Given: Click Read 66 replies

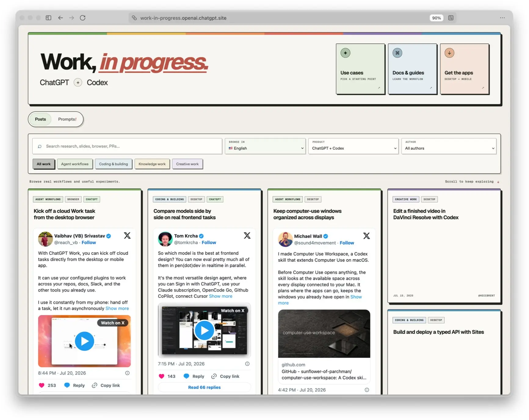Looking at the screenshot, I should pyautogui.click(x=204, y=387).
